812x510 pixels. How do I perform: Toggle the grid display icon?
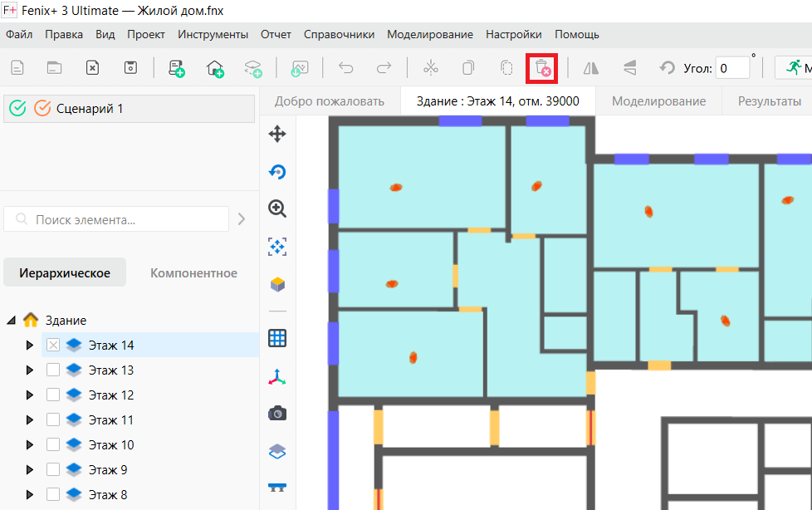coord(277,338)
